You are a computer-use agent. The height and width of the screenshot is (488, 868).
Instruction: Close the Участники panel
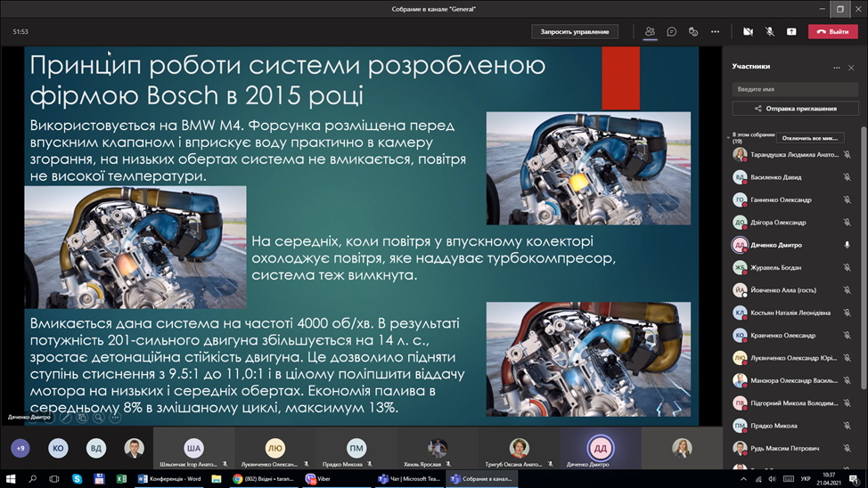[x=851, y=68]
